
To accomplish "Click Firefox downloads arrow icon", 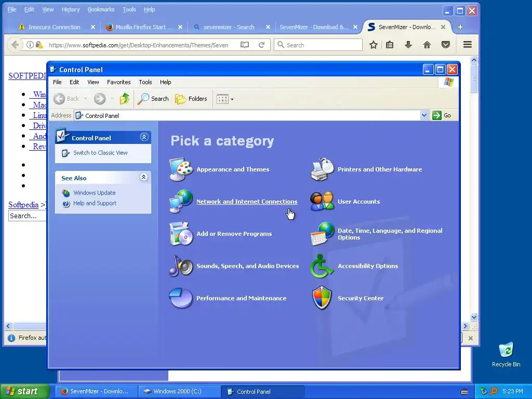I will 408,45.
